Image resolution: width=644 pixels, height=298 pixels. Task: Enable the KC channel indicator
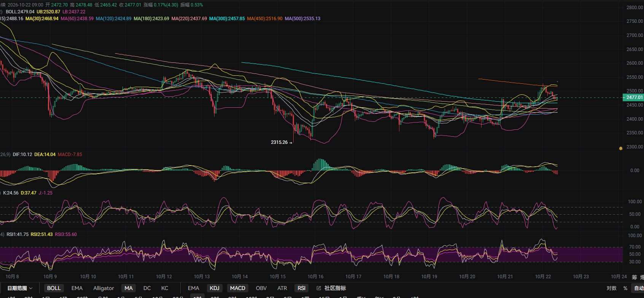pos(165,288)
